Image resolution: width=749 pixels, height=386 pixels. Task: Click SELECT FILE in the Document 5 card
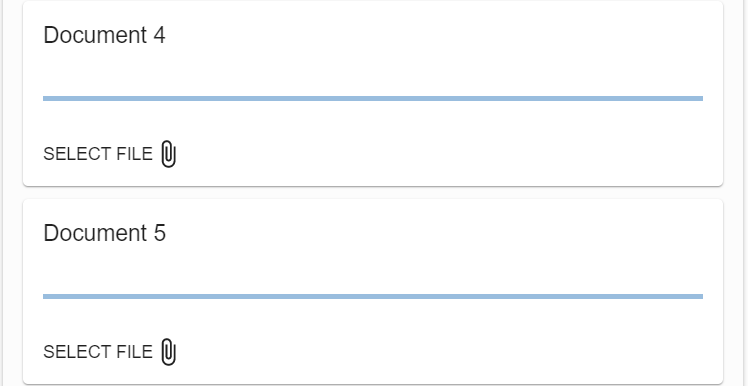98,353
